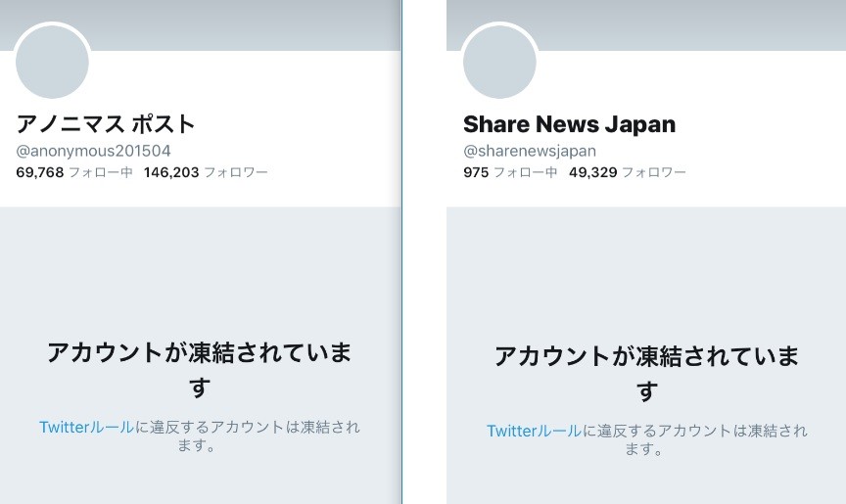Image resolution: width=846 pixels, height=504 pixels.
Task: Open the 146,203 フォロワー followers list
Action: [206, 172]
